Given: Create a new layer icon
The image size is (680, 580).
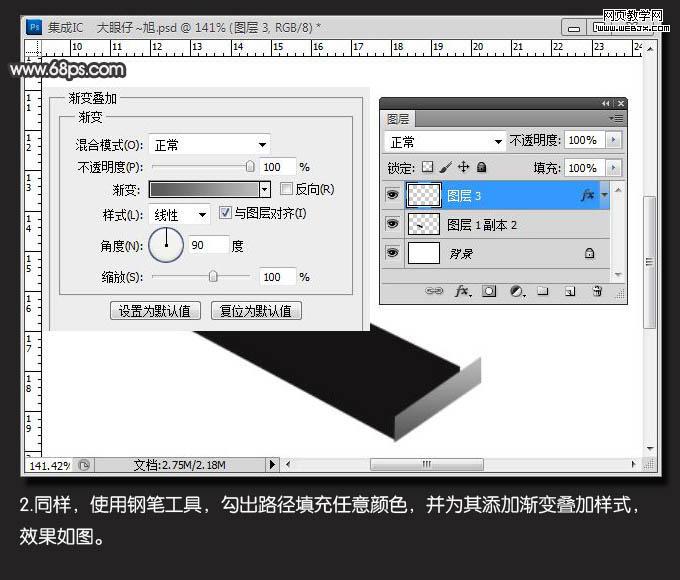Looking at the screenshot, I should pos(570,291).
